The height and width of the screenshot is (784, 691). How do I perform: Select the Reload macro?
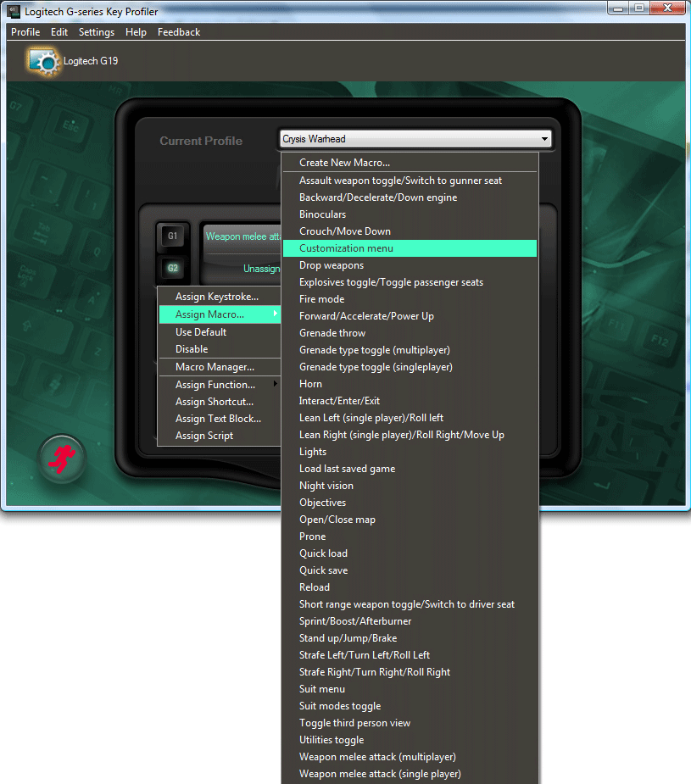[x=410, y=587]
